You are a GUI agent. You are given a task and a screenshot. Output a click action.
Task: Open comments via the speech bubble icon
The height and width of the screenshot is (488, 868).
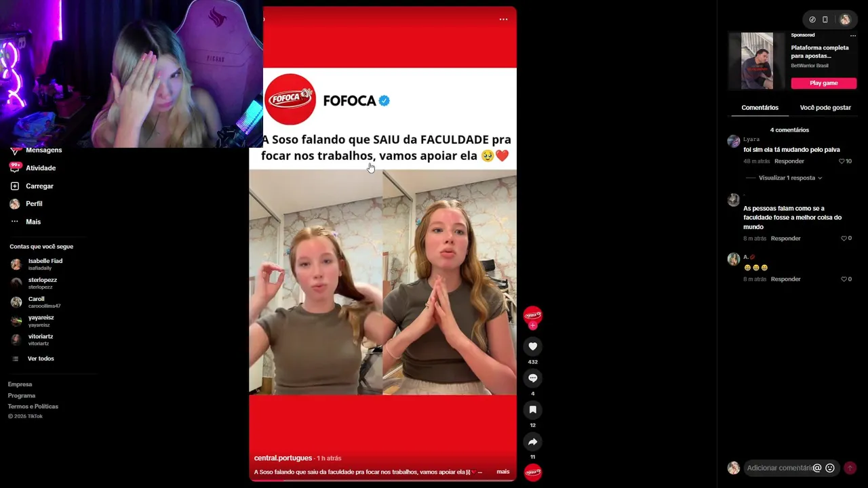(x=533, y=378)
